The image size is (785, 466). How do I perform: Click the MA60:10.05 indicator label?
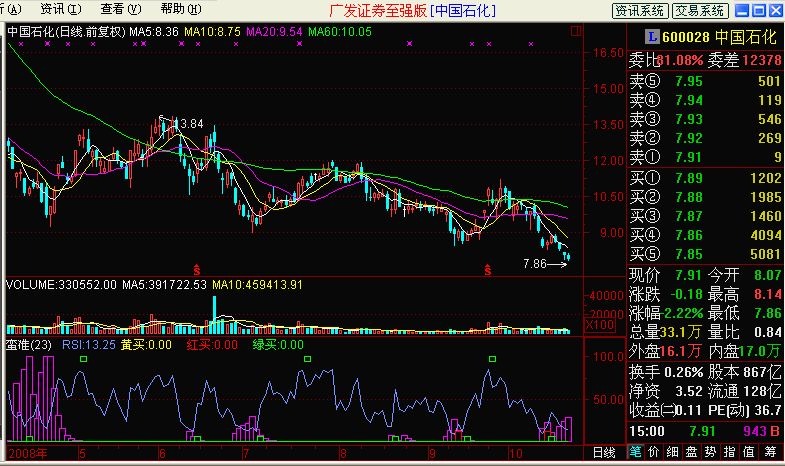(x=340, y=32)
